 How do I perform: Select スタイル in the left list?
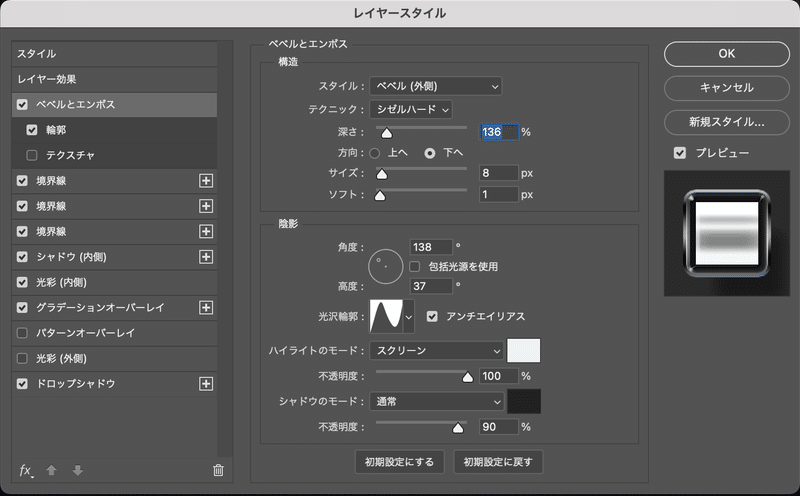tap(114, 54)
